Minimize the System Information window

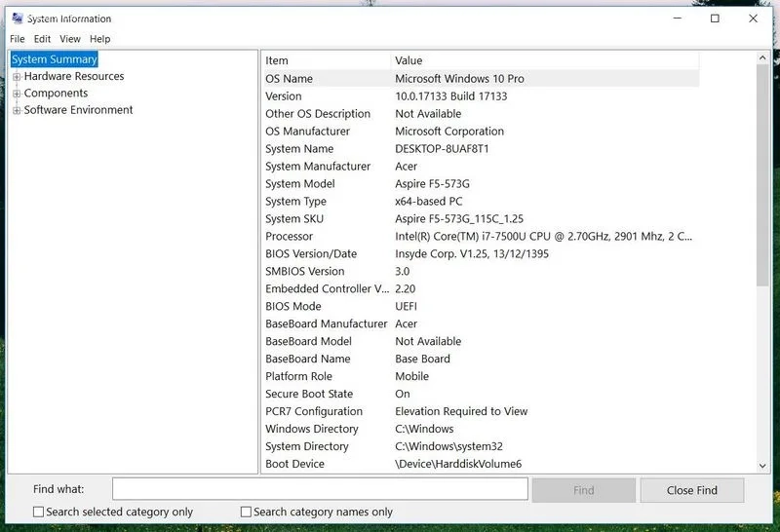pyautogui.click(x=677, y=19)
